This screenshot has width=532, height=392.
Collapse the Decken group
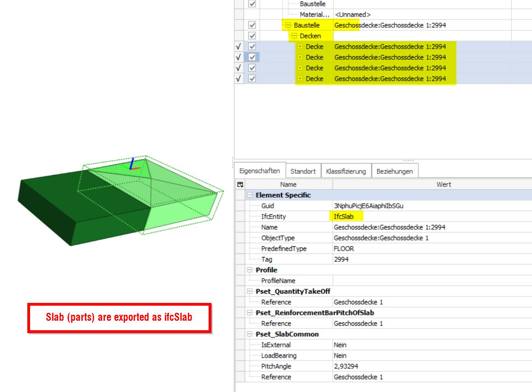(x=294, y=36)
